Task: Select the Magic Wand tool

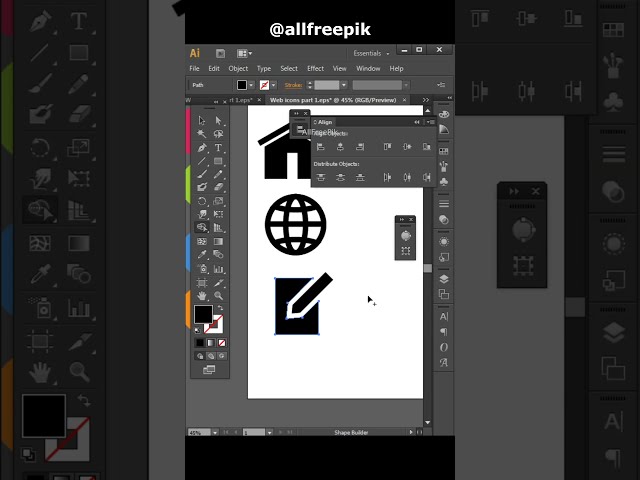Action: click(202, 134)
